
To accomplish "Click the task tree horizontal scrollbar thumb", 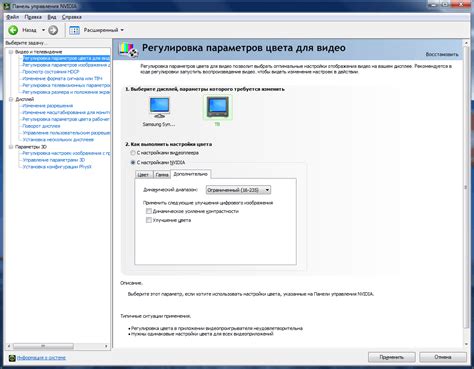I will pyautogui.click(x=43, y=346).
